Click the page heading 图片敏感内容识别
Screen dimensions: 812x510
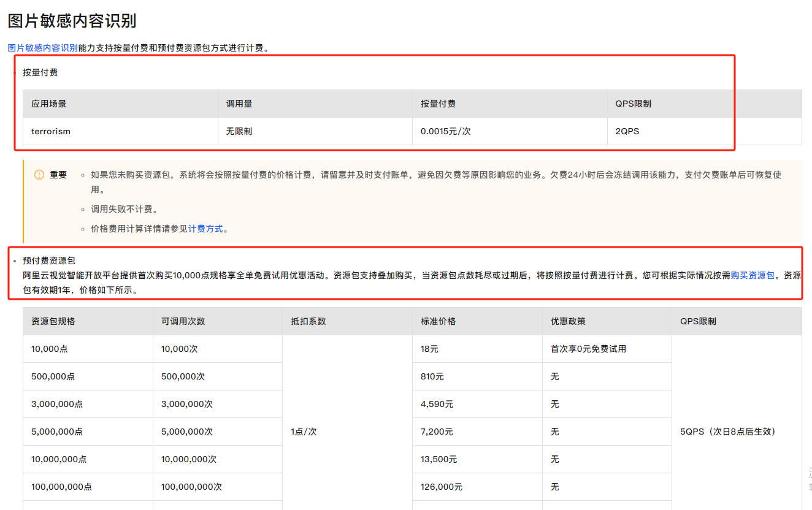72,21
